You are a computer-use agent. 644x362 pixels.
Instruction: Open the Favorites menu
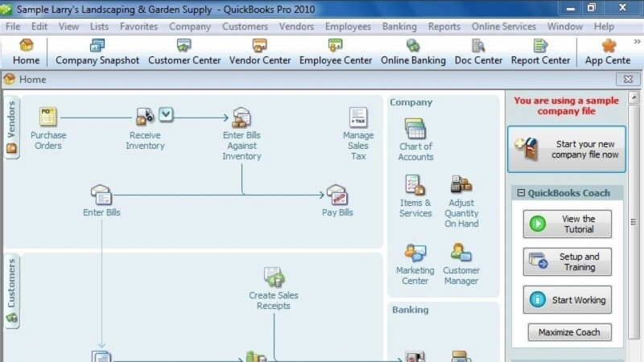(x=138, y=27)
